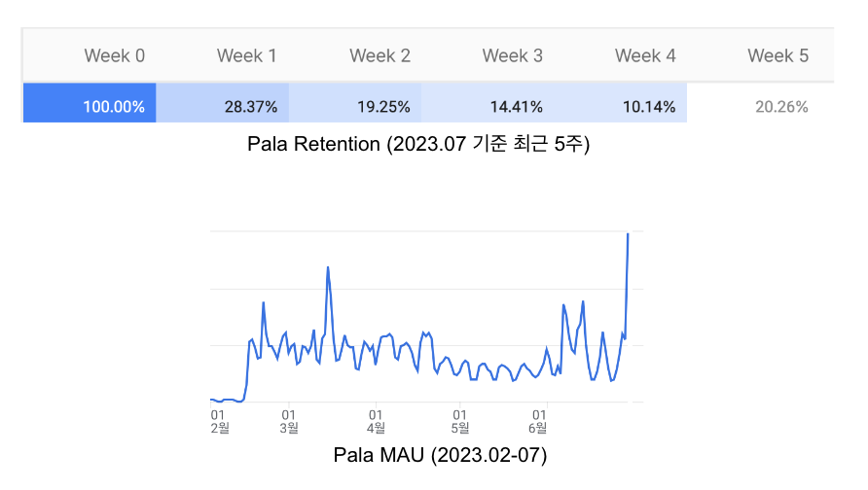Click the Week 2 column header
The width and height of the screenshot is (868, 490).
click(380, 56)
